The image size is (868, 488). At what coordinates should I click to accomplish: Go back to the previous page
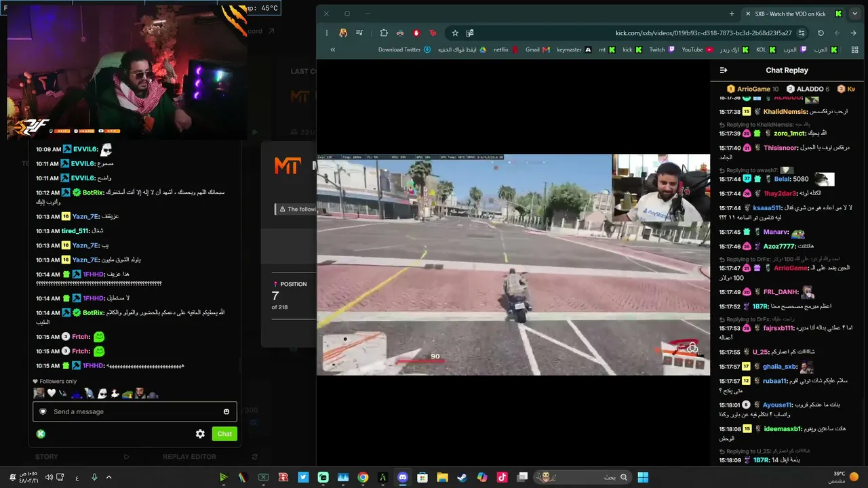point(853,33)
